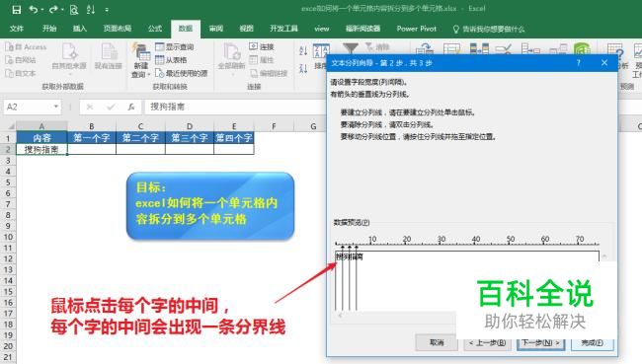The image size is (642, 364).
Task: Click the sort A-Z icon in the quick access toolbar
Action: (x=91, y=10)
